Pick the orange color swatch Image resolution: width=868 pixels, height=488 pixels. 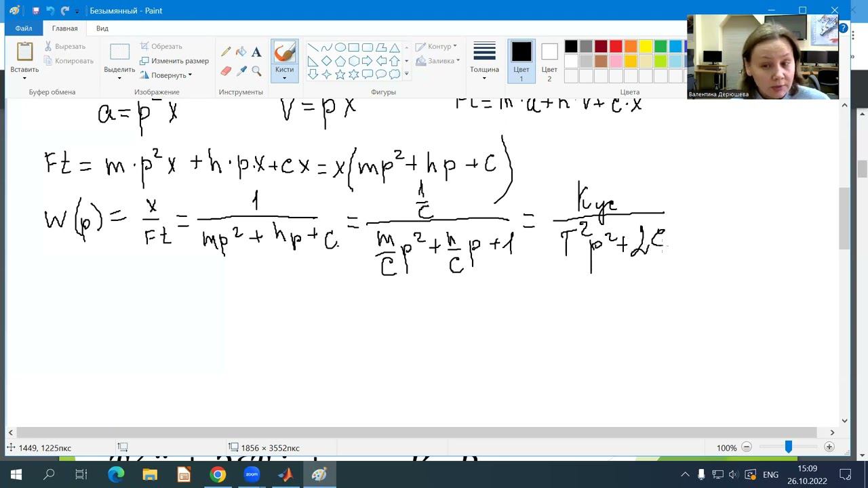[631, 46]
